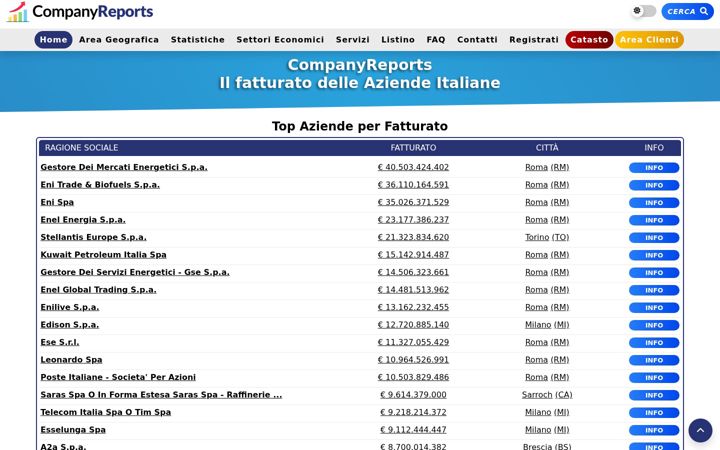Open Leonardo Spa company link
Screen dimensions: 720x450
pyautogui.click(x=71, y=360)
